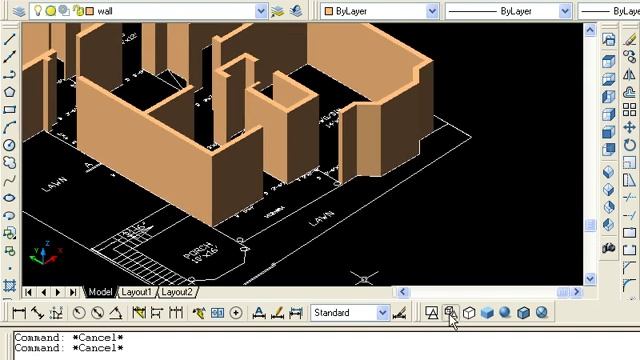Switch to the Layout2 tab
This screenshot has width=640, height=360.
tap(177, 292)
